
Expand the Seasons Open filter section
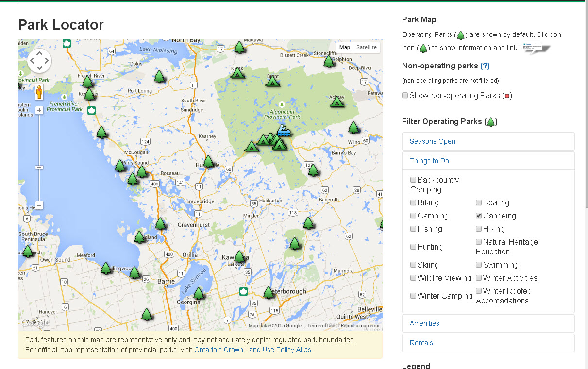tap(488, 141)
